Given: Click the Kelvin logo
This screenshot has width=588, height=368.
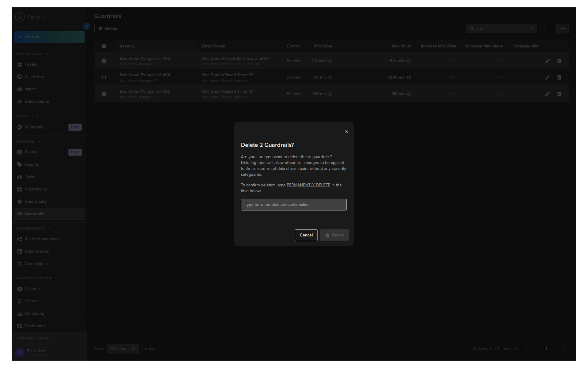Looking at the screenshot, I should click(30, 17).
